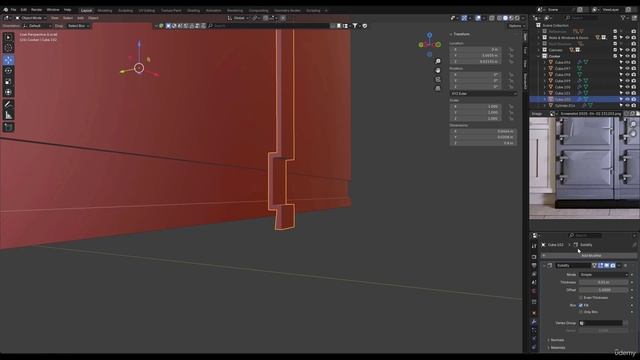Screen dimensions: 640x360
Task: Click the Location X value field
Action: tap(475, 49)
